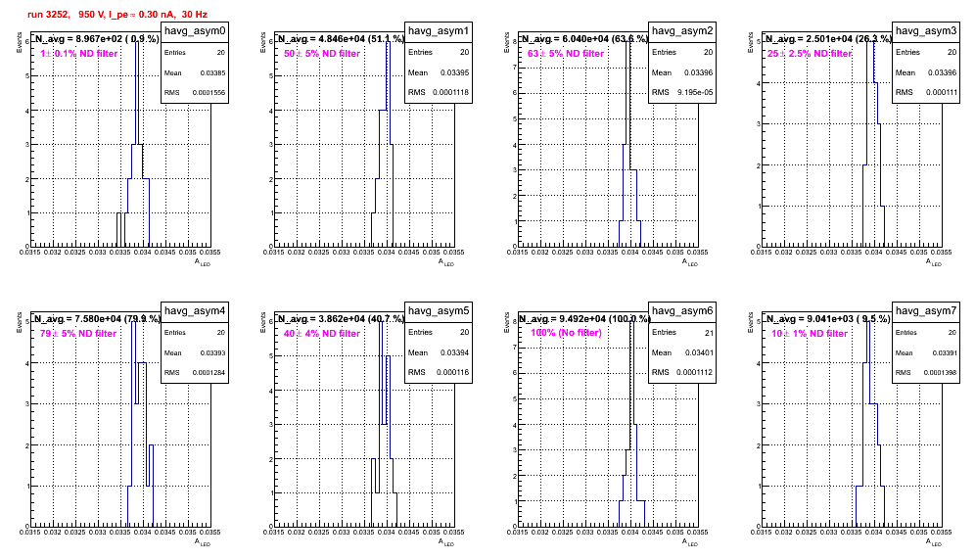Image resolution: width=975 pixels, height=560 pixels.
Task: Click the Mean 0.03393 value in havg_asym4
Action: (x=212, y=353)
